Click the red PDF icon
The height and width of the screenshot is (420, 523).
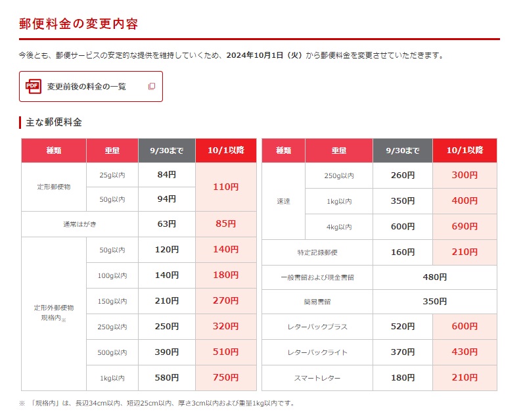[33, 86]
